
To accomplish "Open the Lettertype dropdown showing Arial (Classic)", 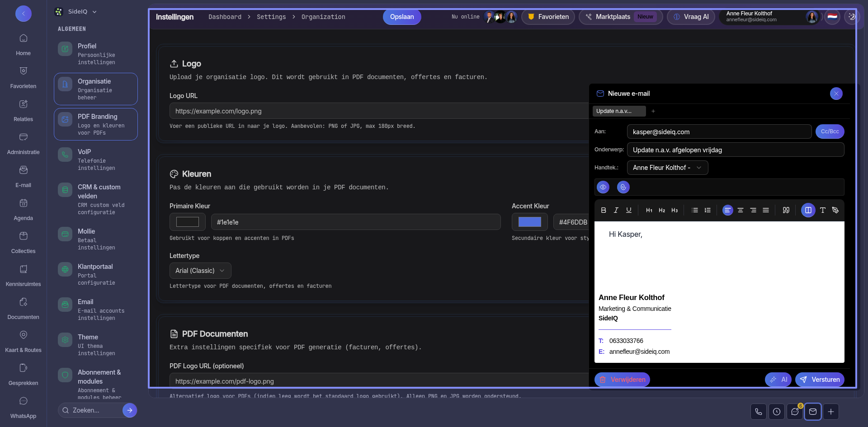I will point(200,271).
